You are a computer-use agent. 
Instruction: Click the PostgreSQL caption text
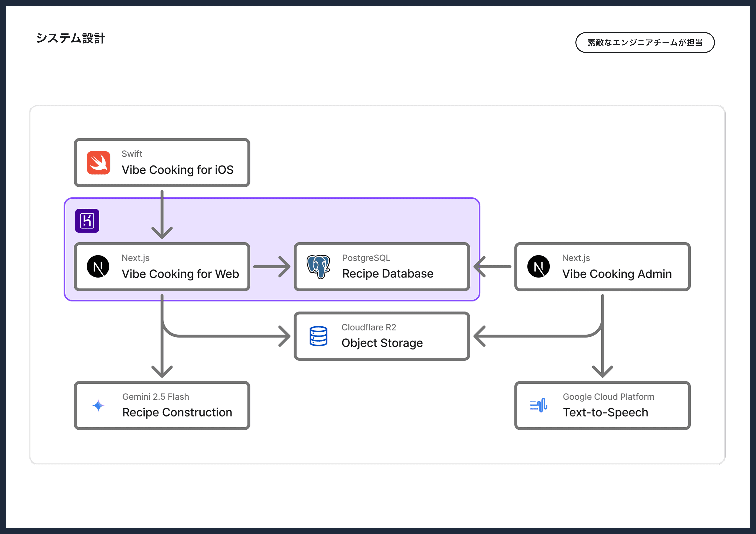click(x=366, y=258)
